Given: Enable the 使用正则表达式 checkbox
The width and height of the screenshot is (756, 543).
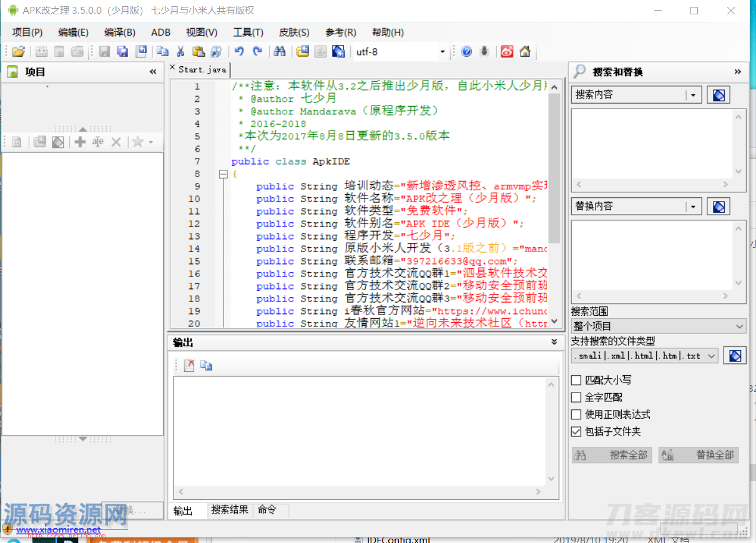Looking at the screenshot, I should pos(577,414).
